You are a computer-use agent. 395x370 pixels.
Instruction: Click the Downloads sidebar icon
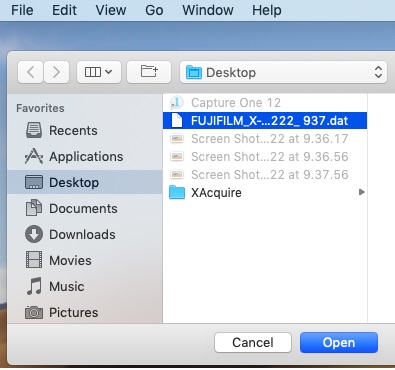(x=34, y=234)
